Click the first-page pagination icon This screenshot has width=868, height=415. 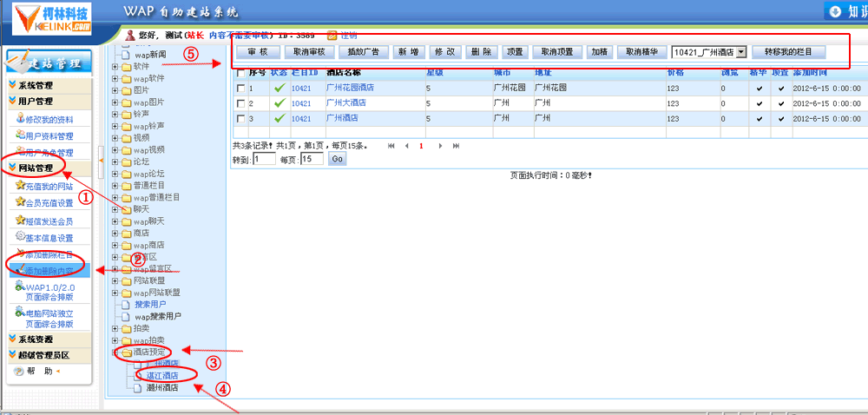click(391, 146)
